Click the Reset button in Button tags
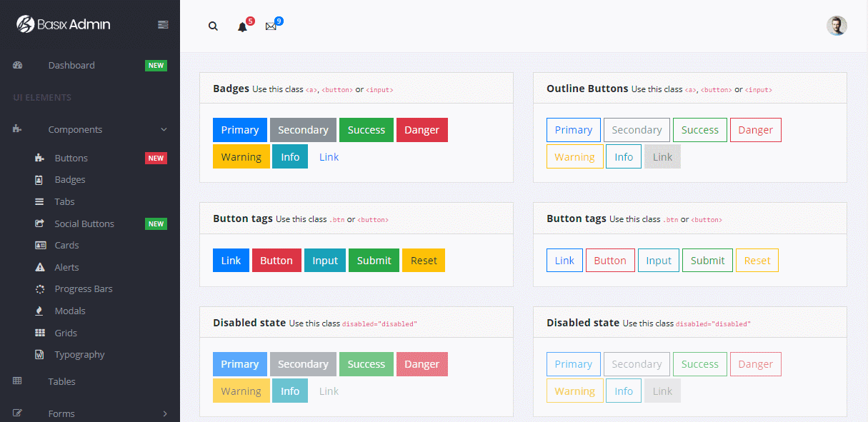868x422 pixels. coord(423,260)
